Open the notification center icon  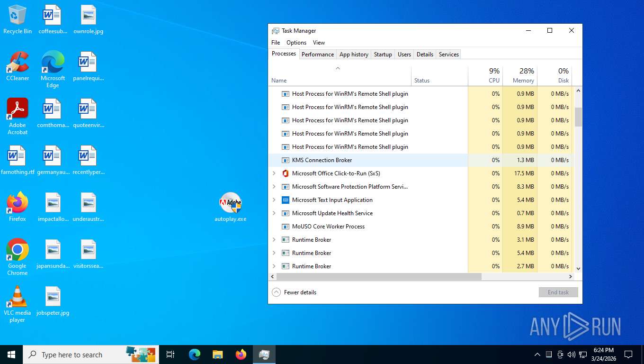pos(628,355)
